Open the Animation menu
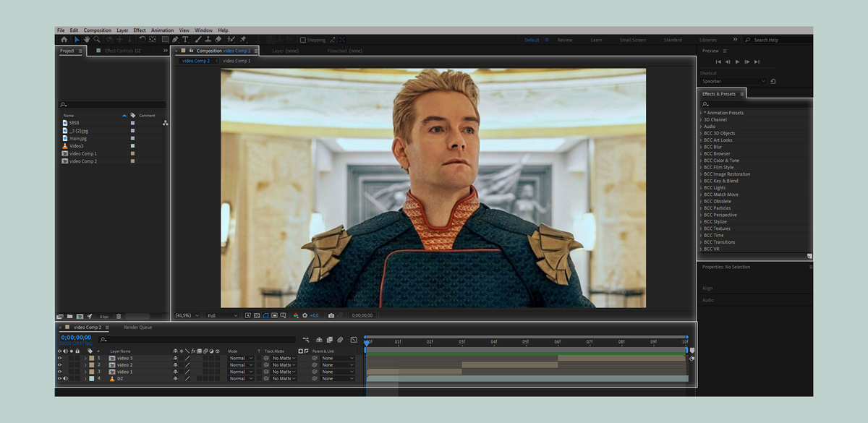Screen dimensions: 868x423 click(162, 30)
